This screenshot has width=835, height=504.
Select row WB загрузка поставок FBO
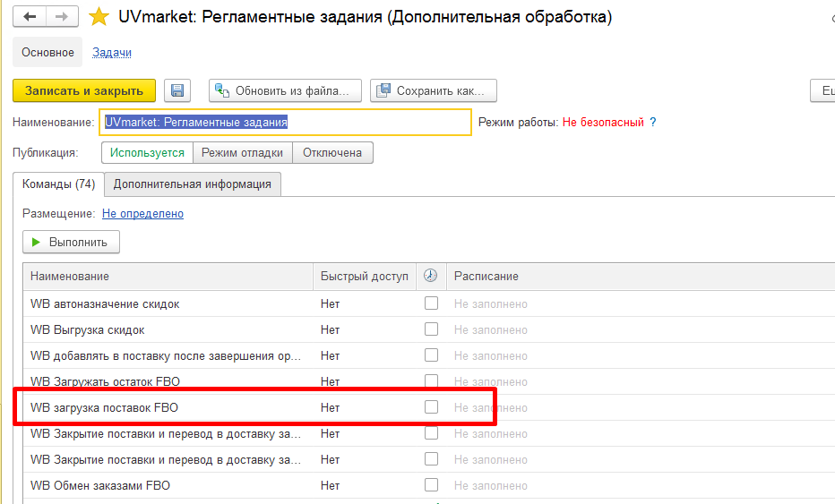tap(429, 407)
